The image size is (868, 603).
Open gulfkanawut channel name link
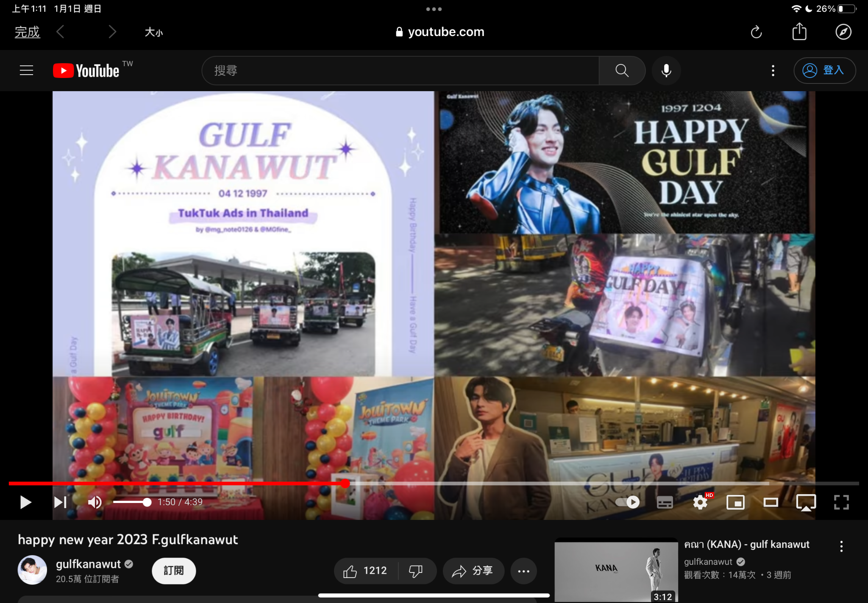point(88,564)
